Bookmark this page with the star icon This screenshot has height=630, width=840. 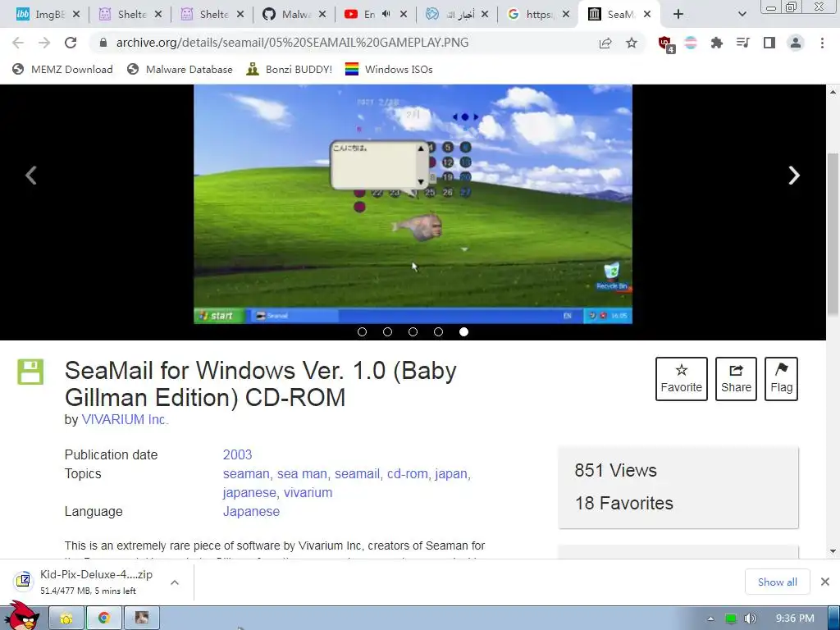(632, 43)
